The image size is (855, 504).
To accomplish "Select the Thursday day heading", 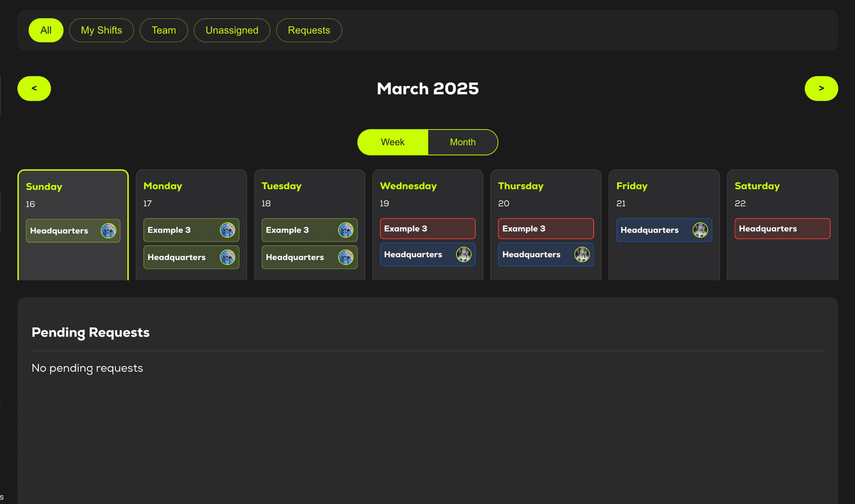I will (x=521, y=186).
